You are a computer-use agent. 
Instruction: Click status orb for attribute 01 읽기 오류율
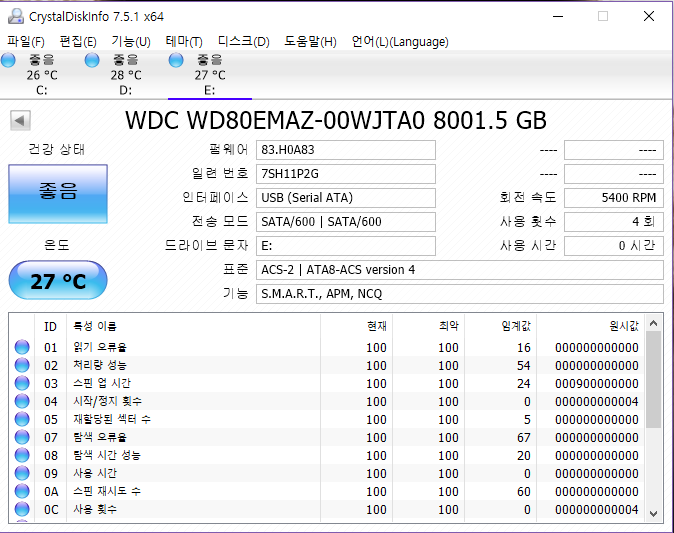22,347
